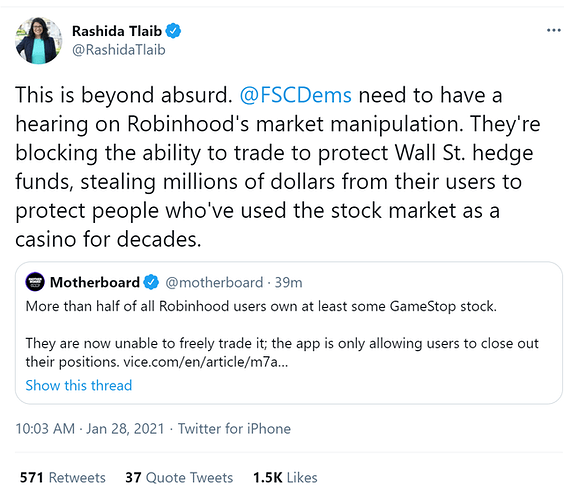The image size is (564, 500).
Task: View the 571 Retweets list
Action: coord(63,478)
